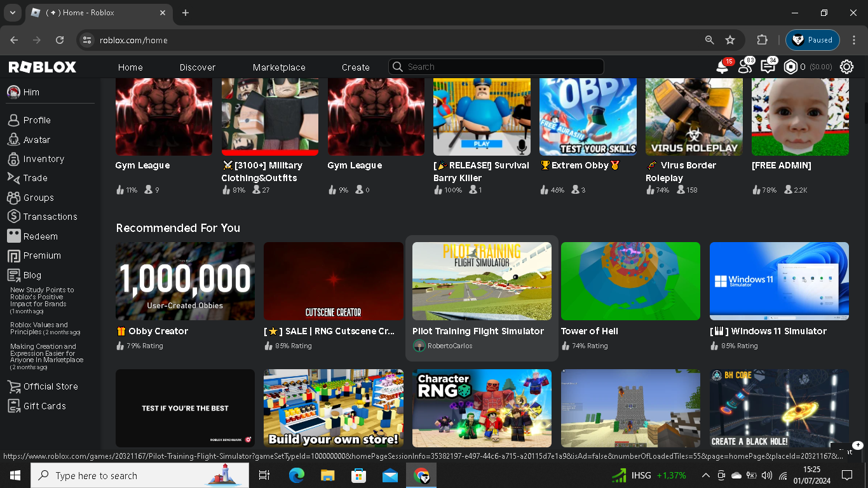Open the Windows 11 Simulator game title
This screenshot has height=488, width=868.
[768, 331]
